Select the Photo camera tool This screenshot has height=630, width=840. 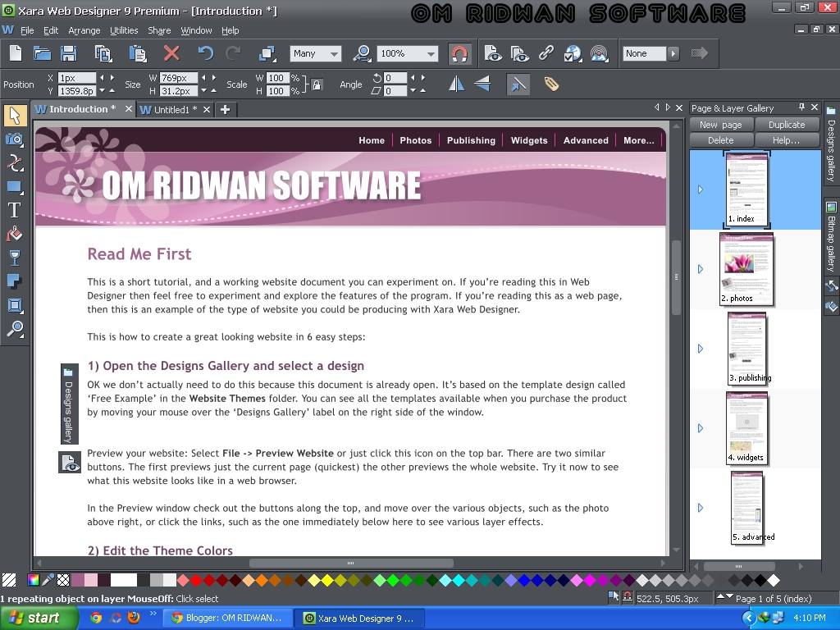click(x=15, y=139)
